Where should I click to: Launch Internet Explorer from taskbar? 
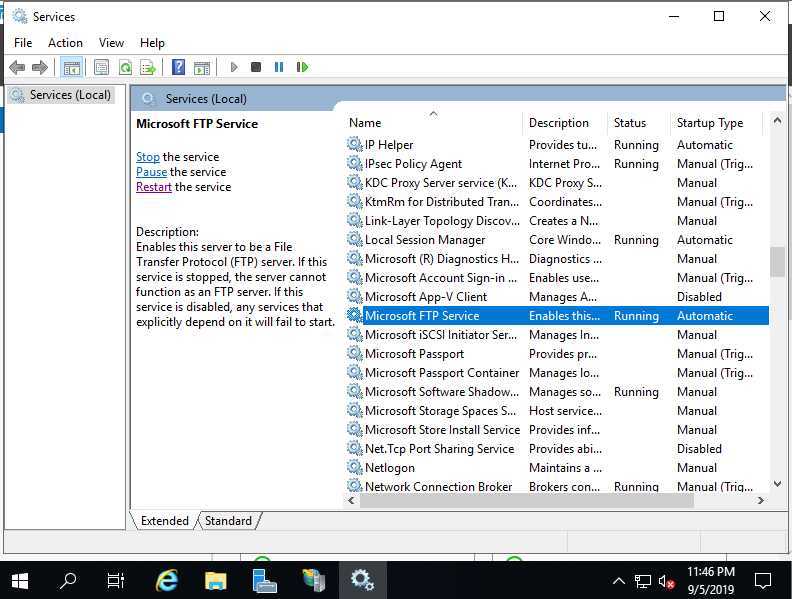pos(166,581)
